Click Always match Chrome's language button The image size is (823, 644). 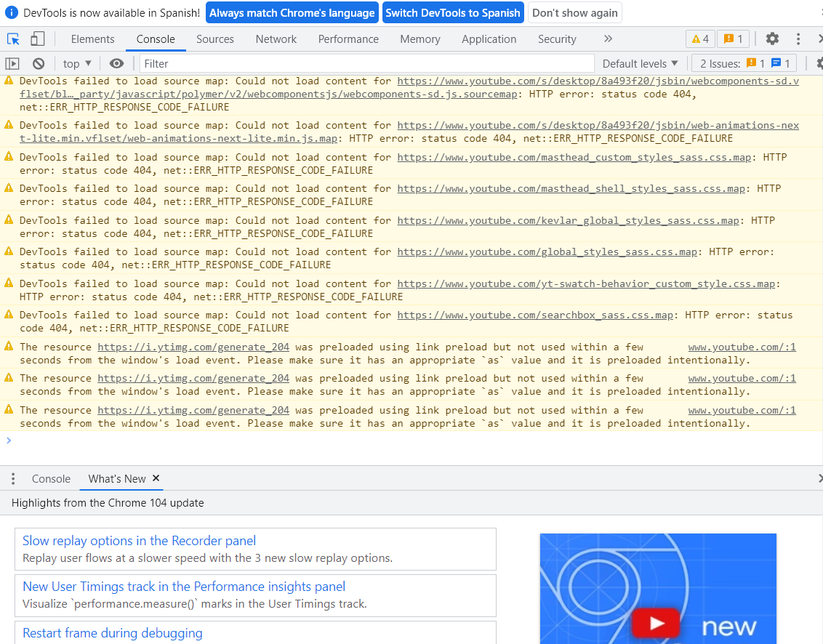pyautogui.click(x=292, y=13)
